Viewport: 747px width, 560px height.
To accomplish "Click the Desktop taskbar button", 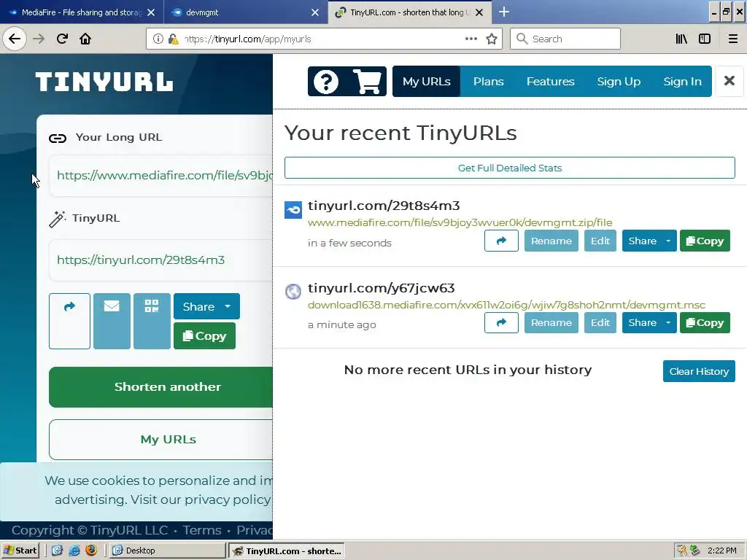I will click(x=168, y=550).
